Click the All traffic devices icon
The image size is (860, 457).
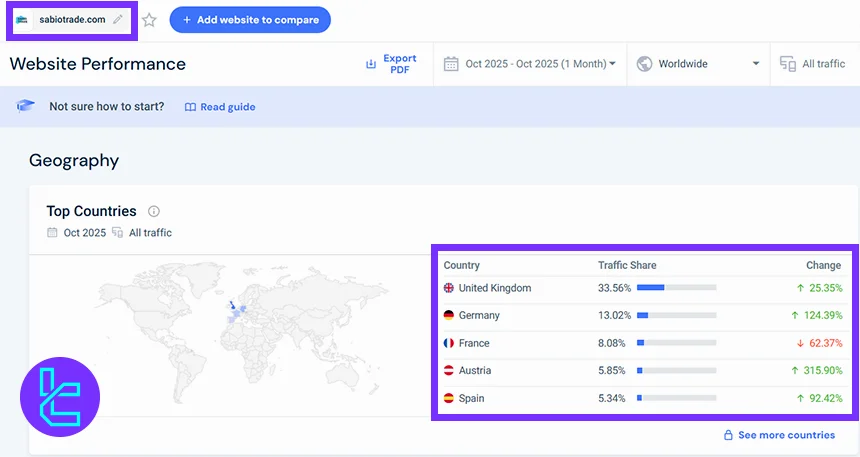(x=788, y=64)
